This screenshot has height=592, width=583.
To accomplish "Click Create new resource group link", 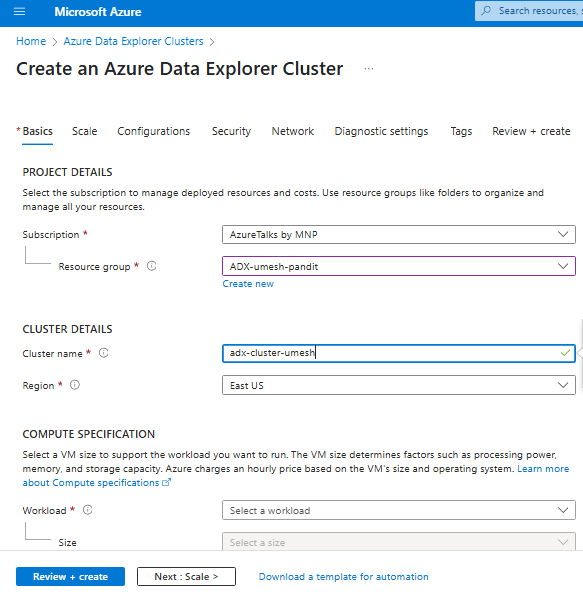I will point(248,284).
